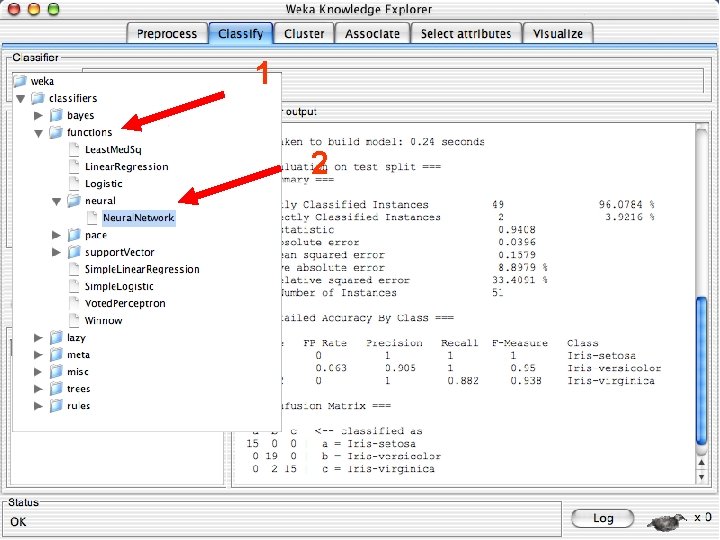This screenshot has height=540, width=720.
Task: Click the bayes folder icon
Action: point(56,115)
